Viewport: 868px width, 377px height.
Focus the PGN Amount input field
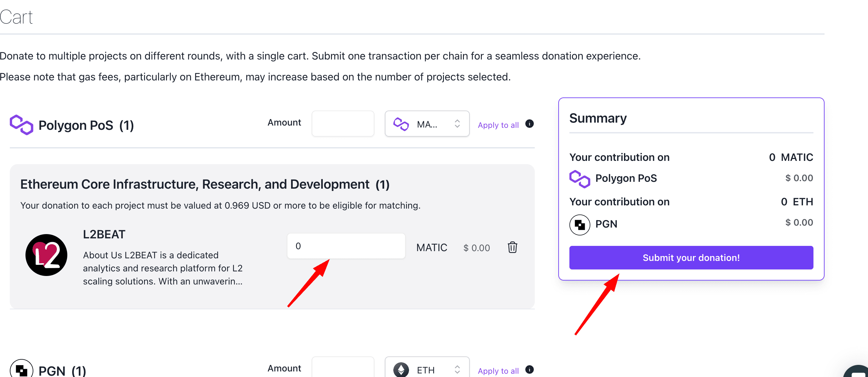point(343,368)
